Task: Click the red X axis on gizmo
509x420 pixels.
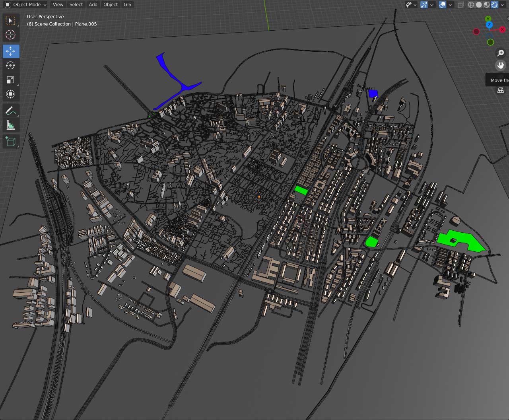Action: [x=502, y=29]
